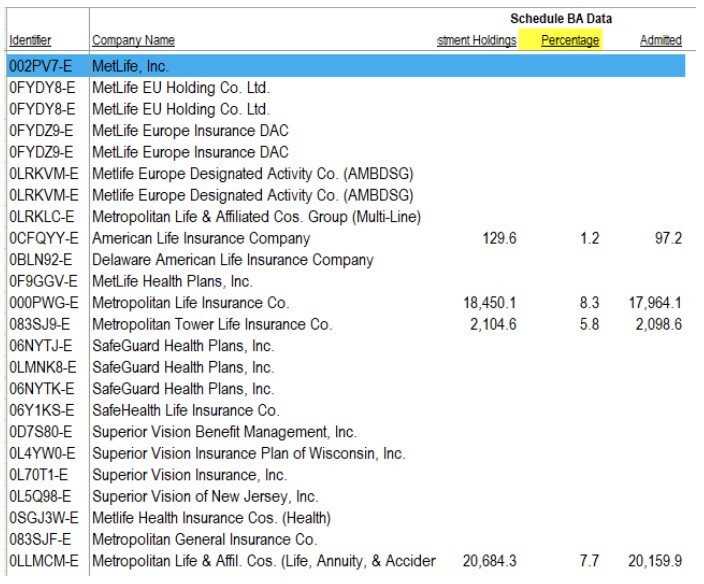
Task: Select the highlighted MetLife, Inc. row
Action: (346, 66)
